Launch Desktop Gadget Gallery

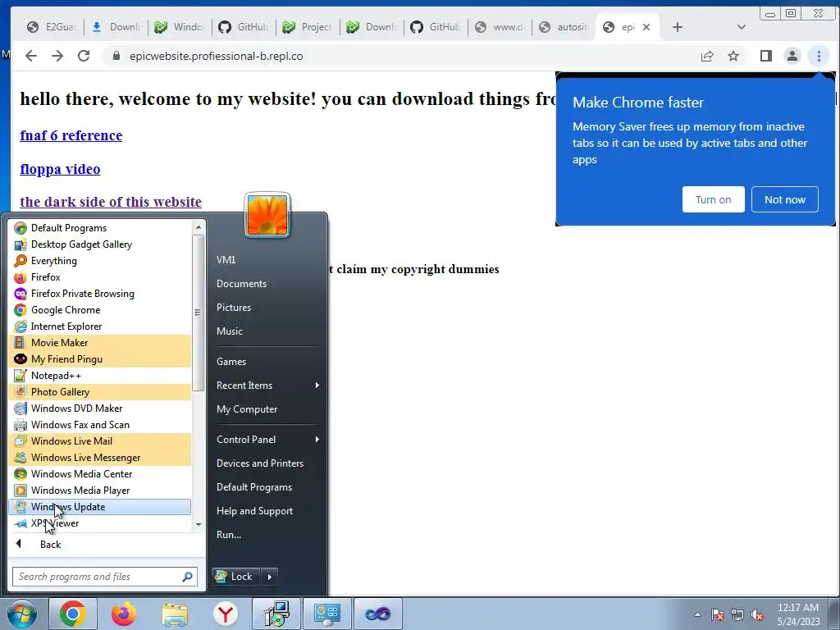pyautogui.click(x=99, y=244)
